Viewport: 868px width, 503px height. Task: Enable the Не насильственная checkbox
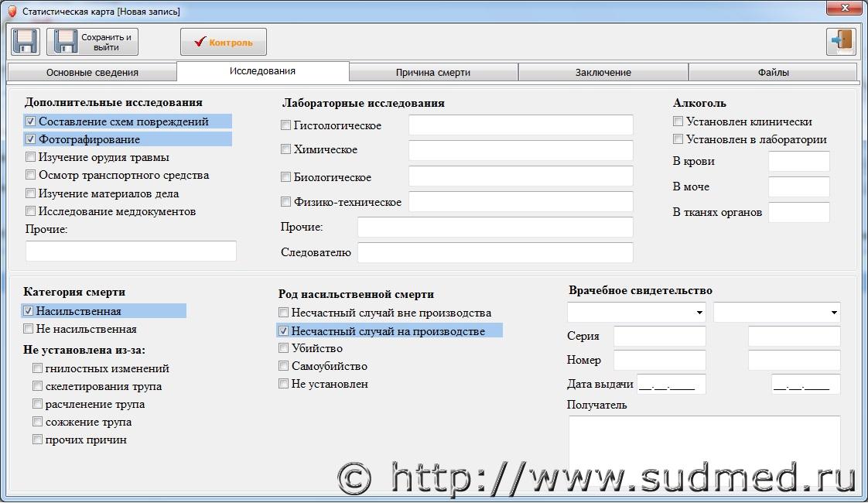click(x=29, y=329)
